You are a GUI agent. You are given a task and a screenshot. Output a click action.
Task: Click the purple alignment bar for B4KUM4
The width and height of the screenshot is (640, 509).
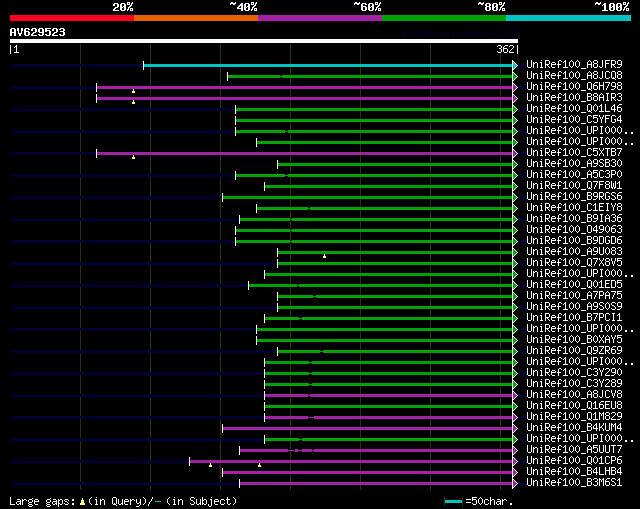pos(368,429)
